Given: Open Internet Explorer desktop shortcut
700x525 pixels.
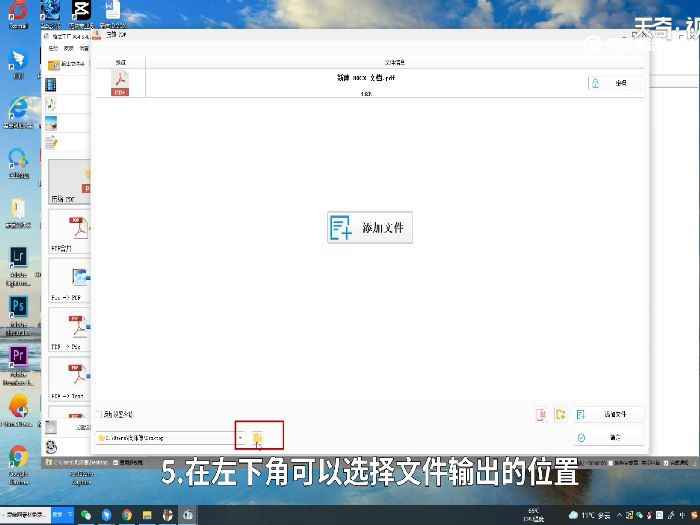Looking at the screenshot, I should pos(18,112).
